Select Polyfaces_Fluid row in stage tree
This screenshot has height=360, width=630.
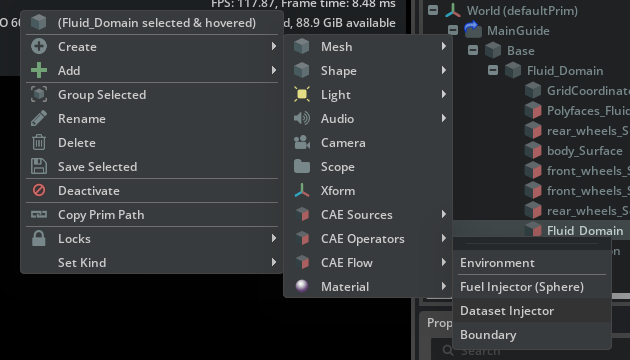click(x=577, y=111)
